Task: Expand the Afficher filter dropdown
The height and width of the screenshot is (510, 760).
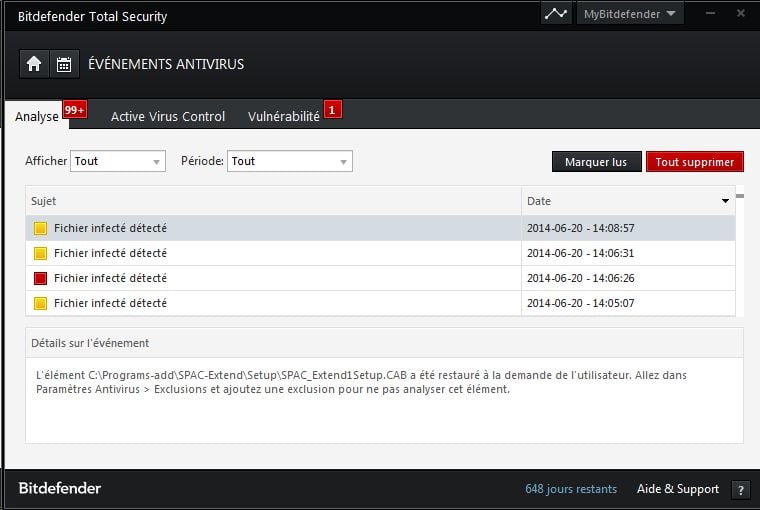Action: point(118,161)
